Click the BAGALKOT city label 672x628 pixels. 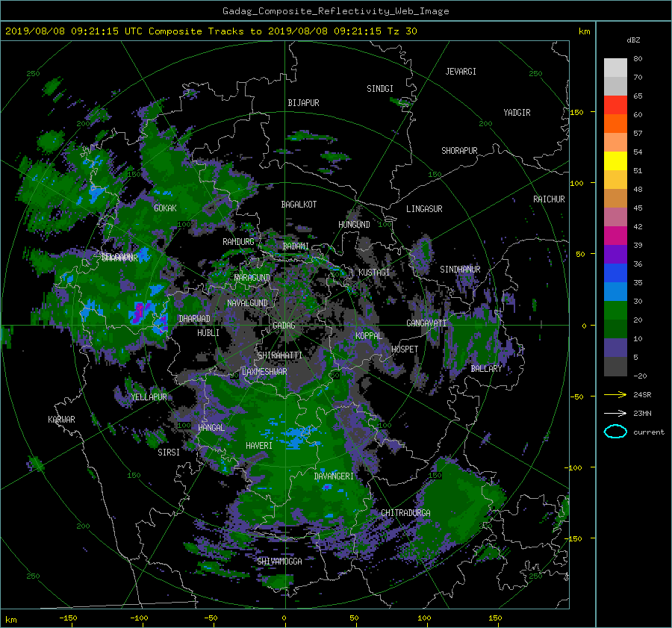pyautogui.click(x=299, y=205)
